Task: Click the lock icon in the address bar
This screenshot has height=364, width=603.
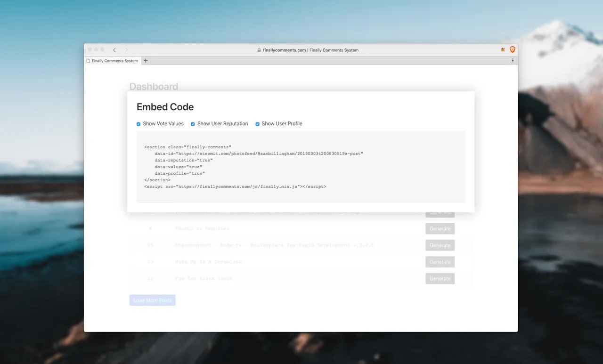Action: (259, 50)
